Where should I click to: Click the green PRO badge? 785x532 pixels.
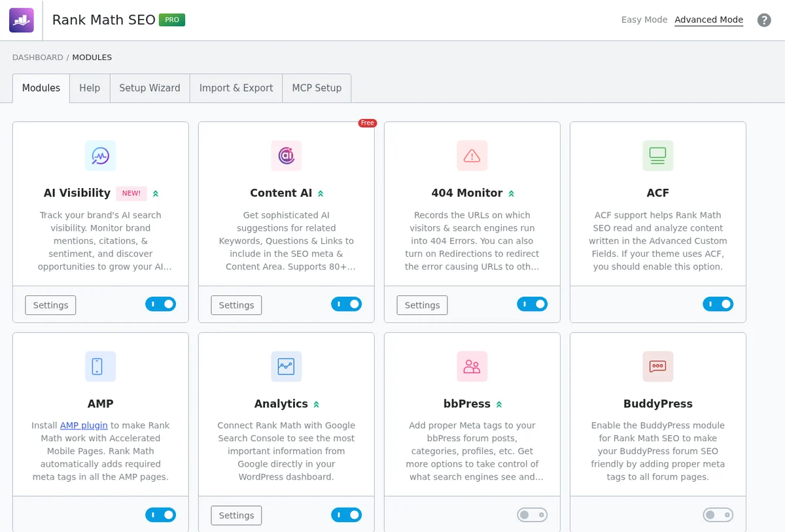(x=172, y=20)
